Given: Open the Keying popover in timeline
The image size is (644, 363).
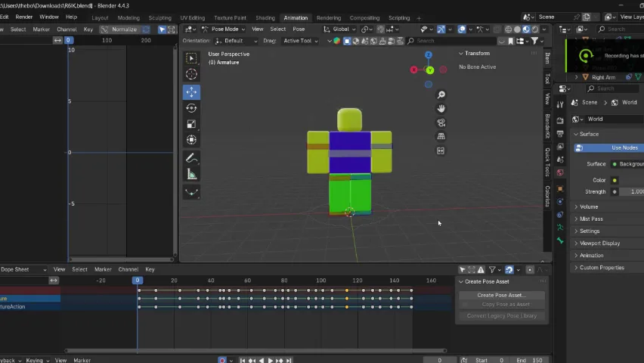Looking at the screenshot, I should (x=37, y=360).
